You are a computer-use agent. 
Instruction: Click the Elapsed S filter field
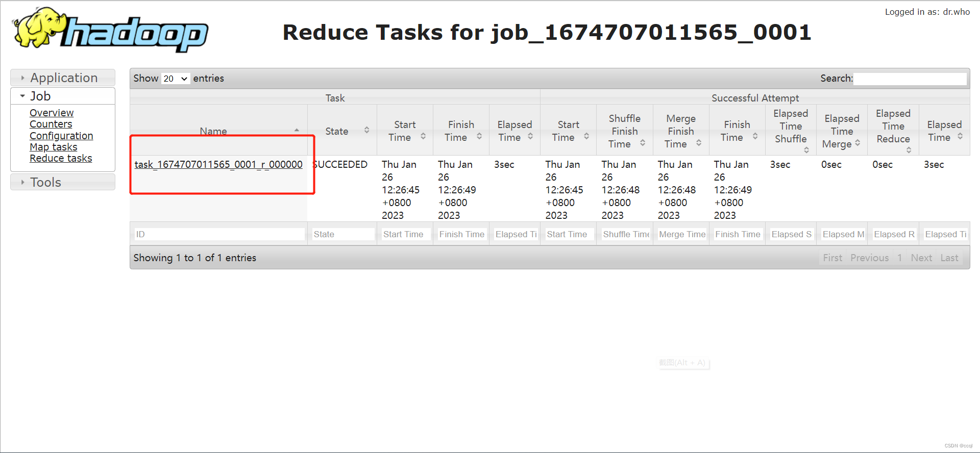[x=791, y=234]
